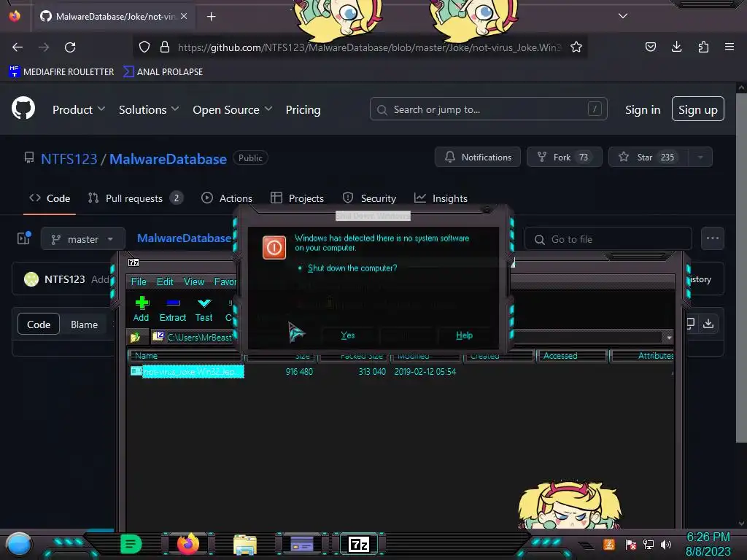This screenshot has height=560, width=747.
Task: Open the network tray icon
Action: pos(649,544)
